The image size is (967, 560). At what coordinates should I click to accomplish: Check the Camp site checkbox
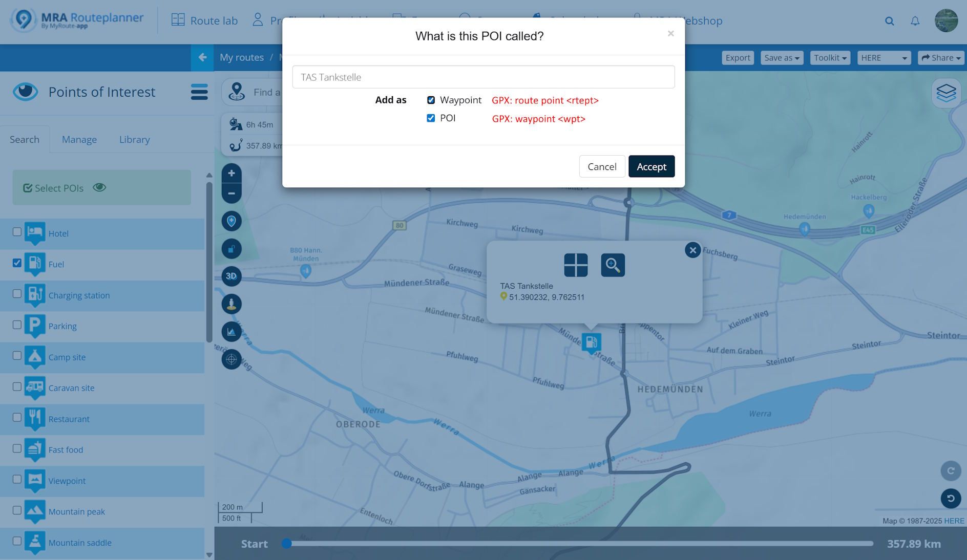[17, 355]
